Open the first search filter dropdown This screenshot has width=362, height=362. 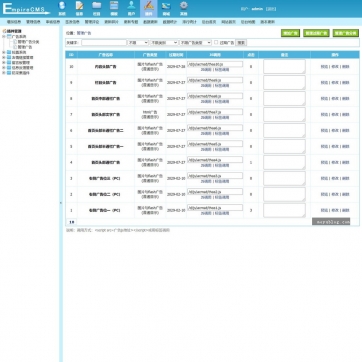tap(138, 43)
